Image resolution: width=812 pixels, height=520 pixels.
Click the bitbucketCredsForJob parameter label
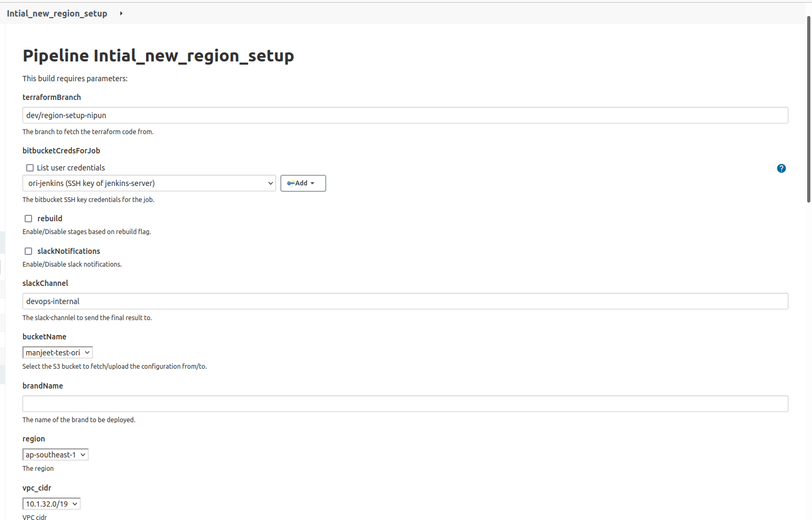[x=61, y=151]
